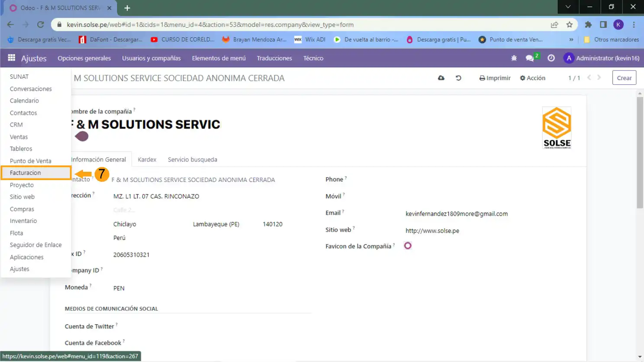Open the Opciones generales menu
Viewport: 644px width, 362px height.
[84, 58]
